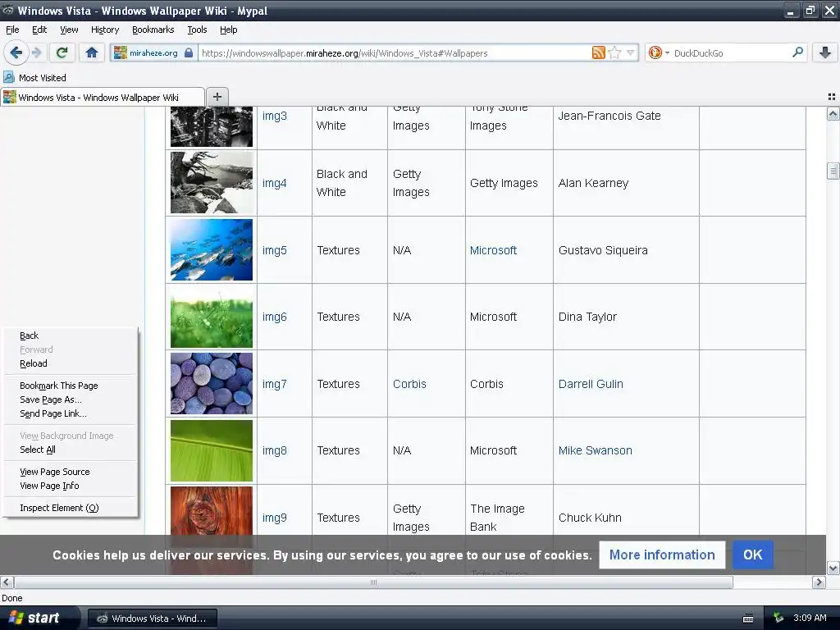
Task: Open the Tools menu
Action: pyautogui.click(x=197, y=30)
